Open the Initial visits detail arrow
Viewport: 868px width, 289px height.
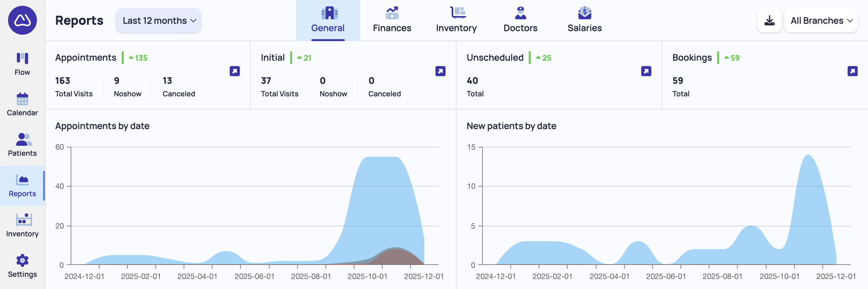pos(440,71)
